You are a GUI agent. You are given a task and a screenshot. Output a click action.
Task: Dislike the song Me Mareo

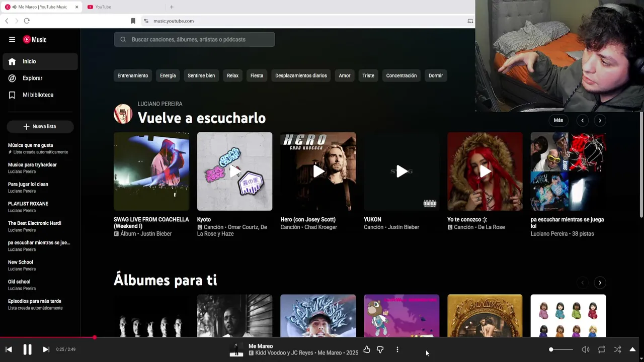[380, 349]
